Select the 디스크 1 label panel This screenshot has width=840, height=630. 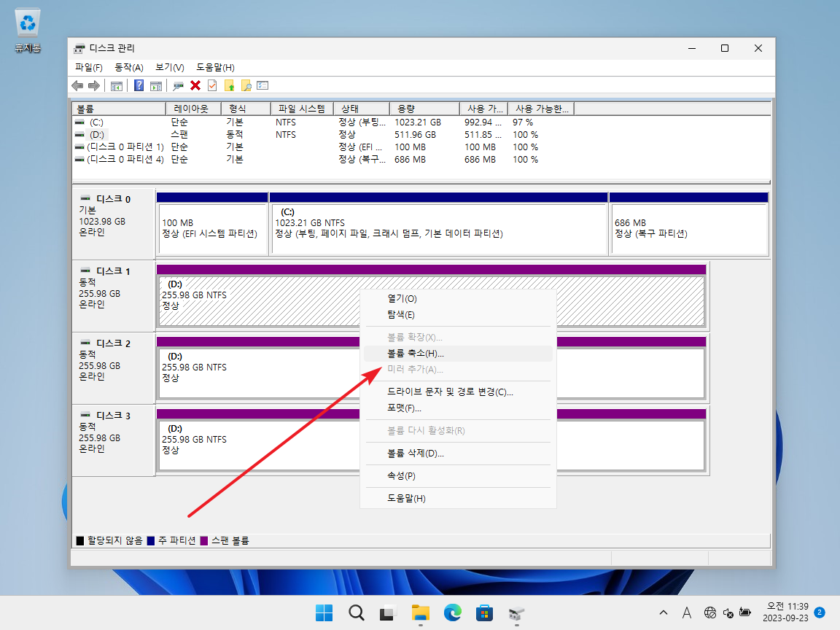tap(114, 296)
